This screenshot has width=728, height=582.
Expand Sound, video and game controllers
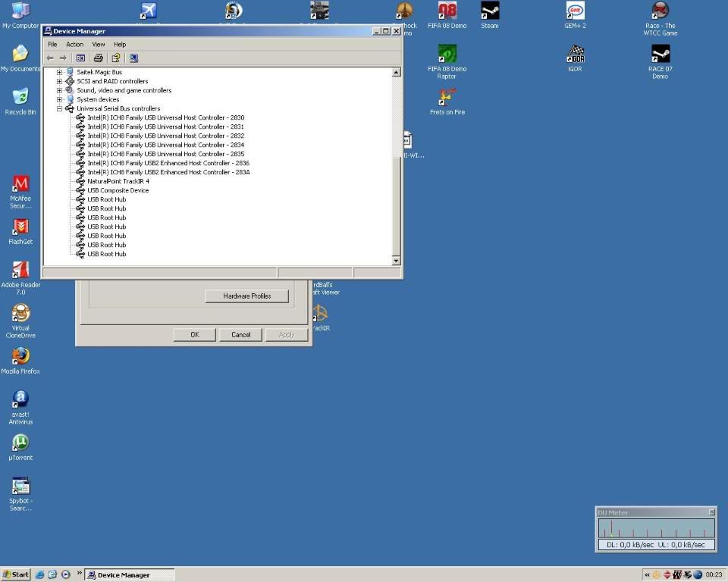pyautogui.click(x=59, y=90)
